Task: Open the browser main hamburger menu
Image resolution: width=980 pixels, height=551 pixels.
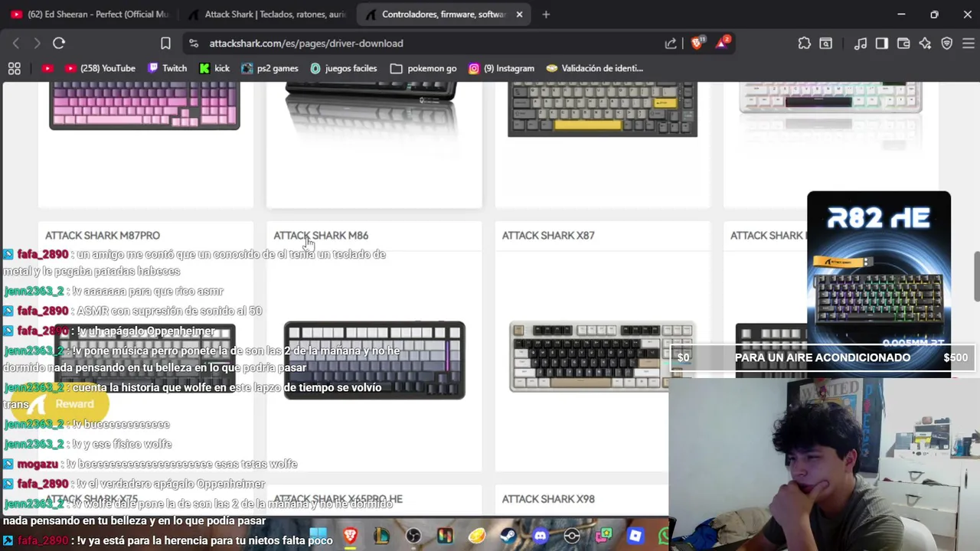Action: click(968, 44)
